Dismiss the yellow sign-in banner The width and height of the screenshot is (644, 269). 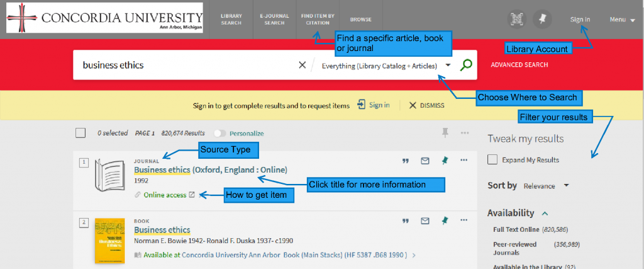tap(426, 105)
